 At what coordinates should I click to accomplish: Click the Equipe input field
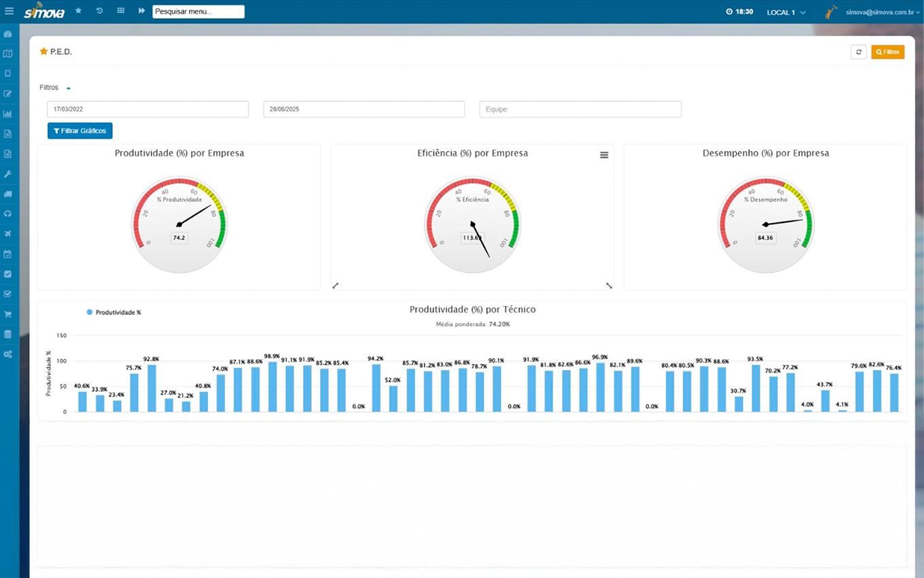[580, 109]
